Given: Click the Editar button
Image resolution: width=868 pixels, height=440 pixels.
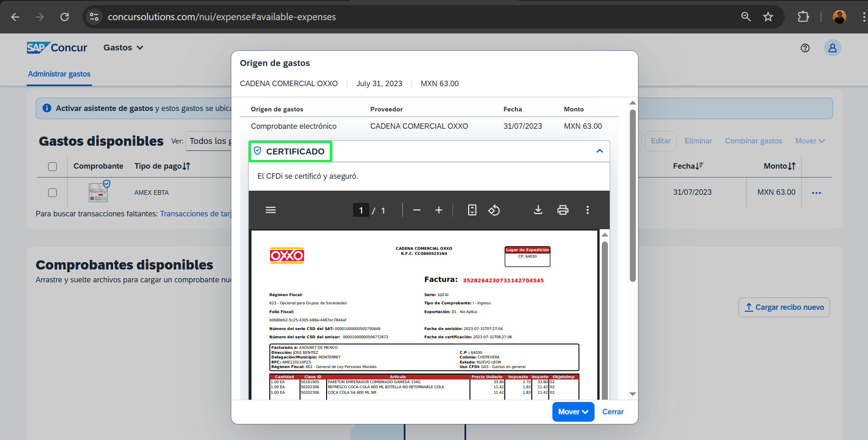Looking at the screenshot, I should click(661, 141).
